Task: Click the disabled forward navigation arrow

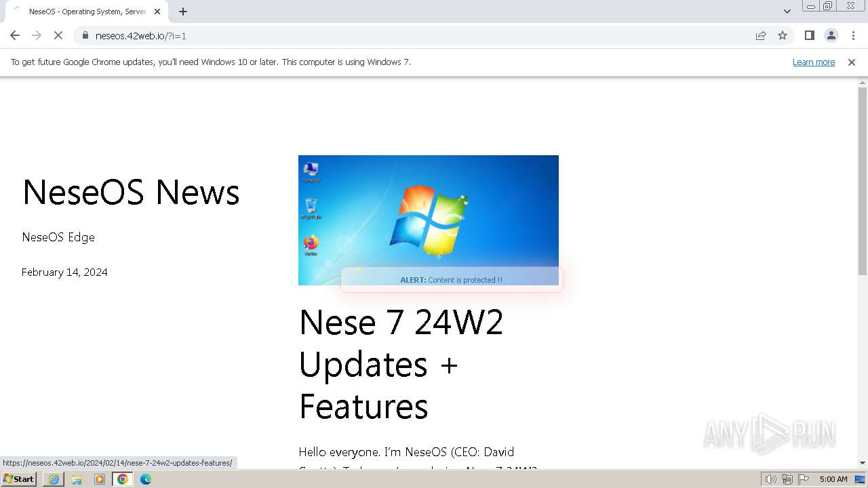Action: (x=37, y=35)
